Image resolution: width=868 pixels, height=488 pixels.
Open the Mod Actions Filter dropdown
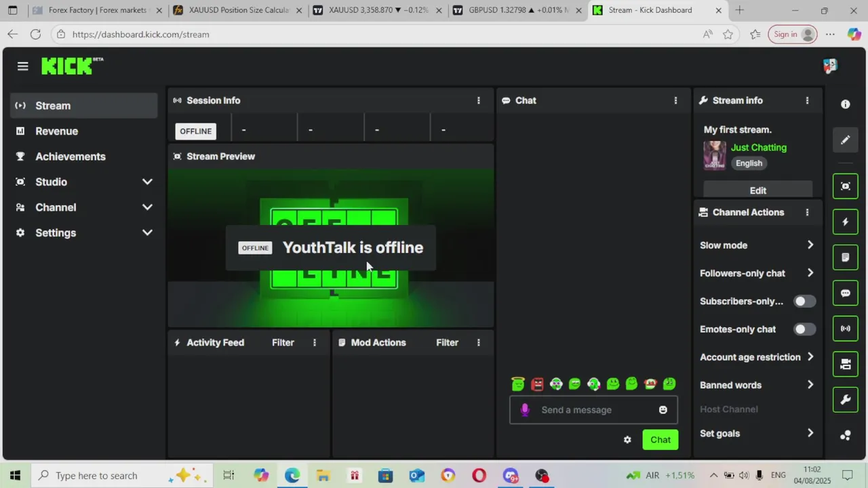click(447, 342)
